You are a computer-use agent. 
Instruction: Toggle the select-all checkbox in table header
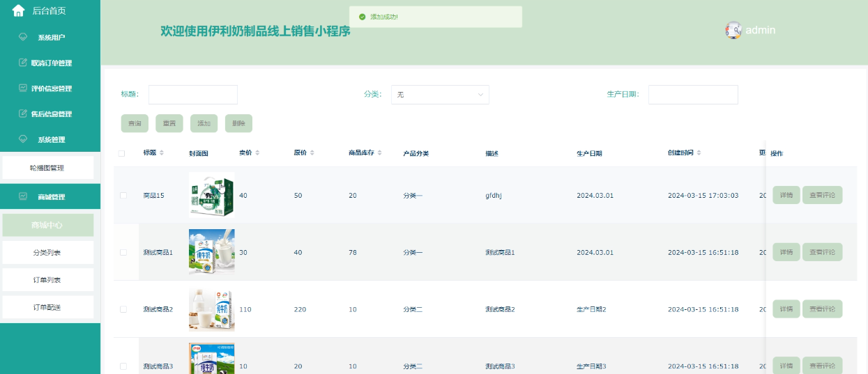(122, 153)
